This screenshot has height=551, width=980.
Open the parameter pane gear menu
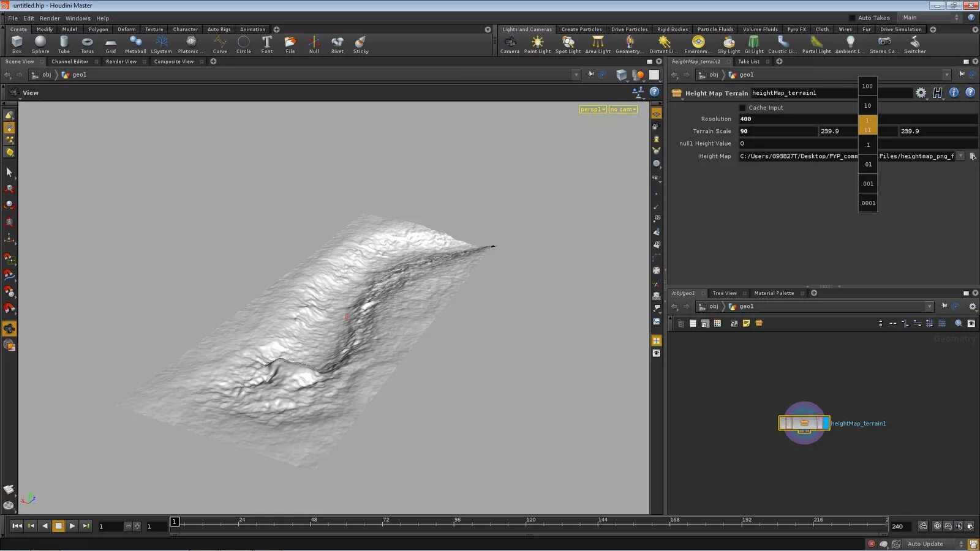tap(921, 93)
